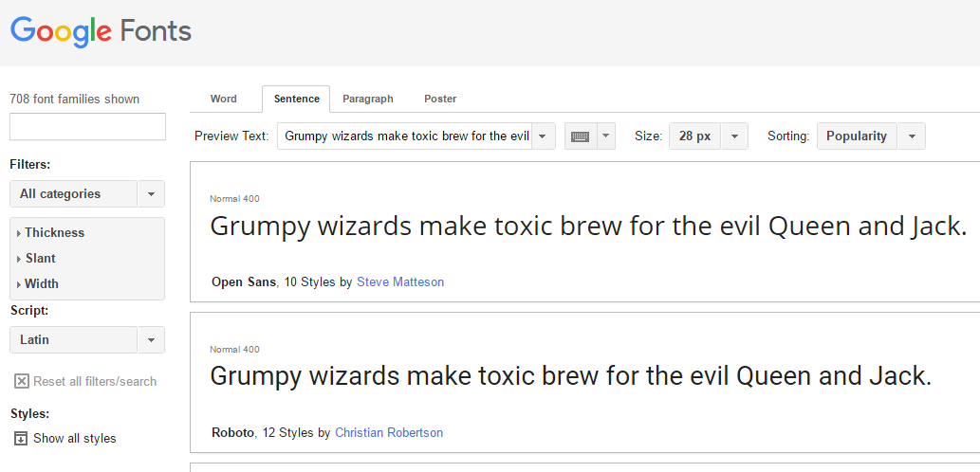The image size is (980, 472).
Task: Click the All categories button
Action: [73, 193]
